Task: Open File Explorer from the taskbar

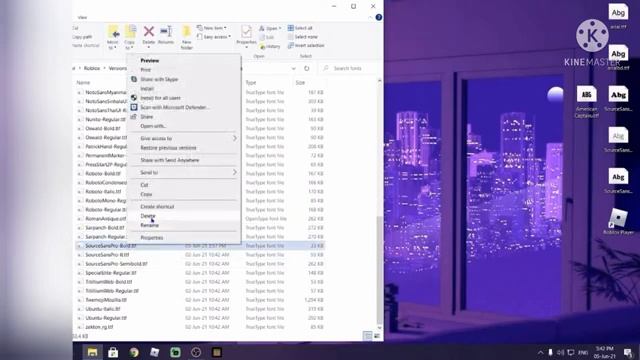Action: click(x=92, y=352)
